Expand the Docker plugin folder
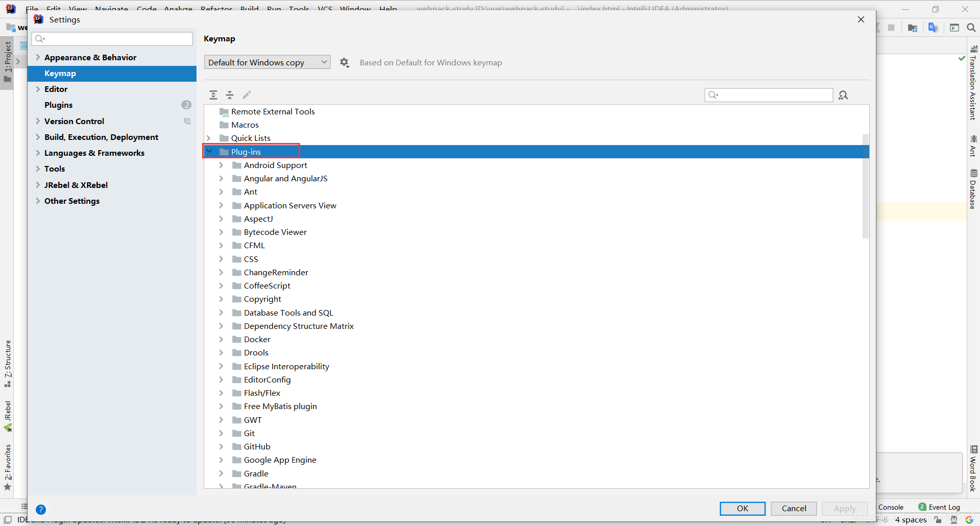 point(221,339)
